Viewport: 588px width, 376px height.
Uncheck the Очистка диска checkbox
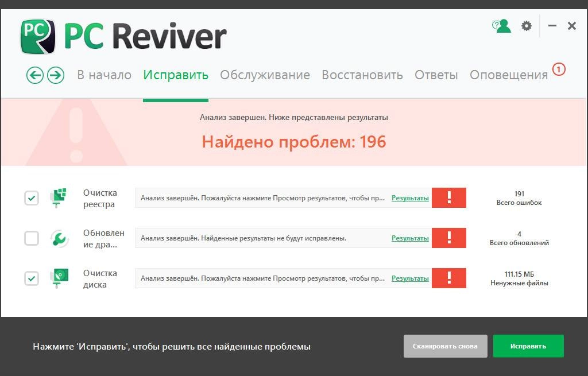[32, 278]
